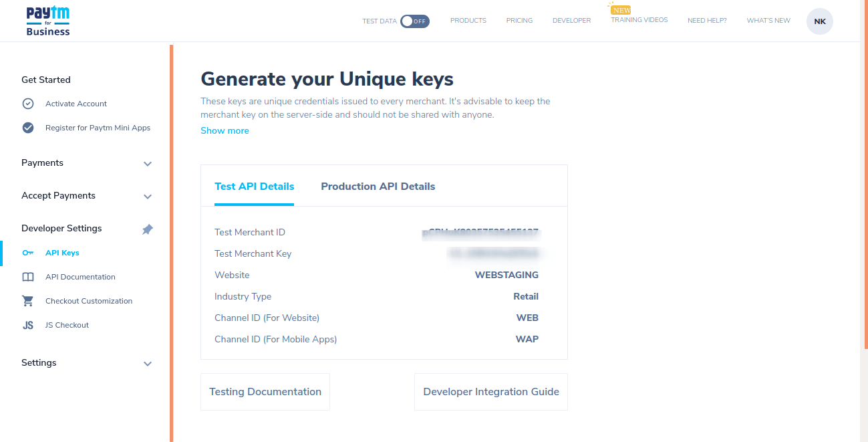This screenshot has width=868, height=442.
Task: Click the WEB channel ID value
Action: [x=527, y=318]
